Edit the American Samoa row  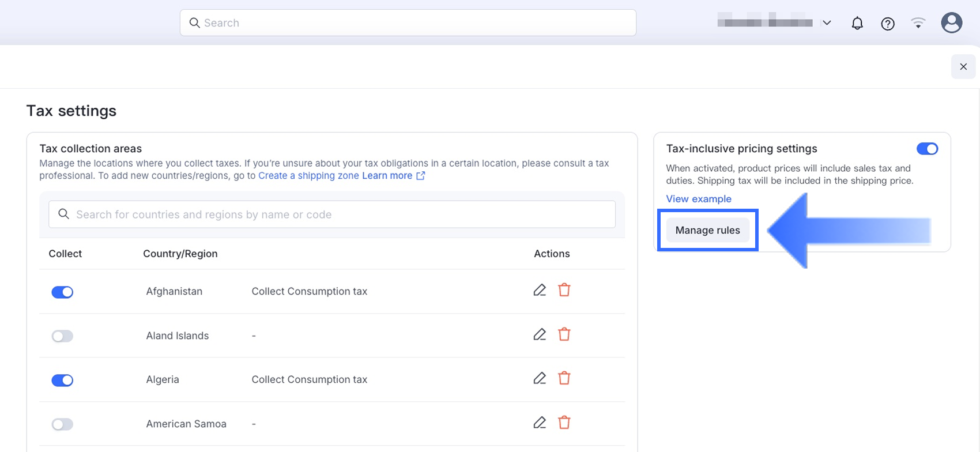tap(539, 423)
